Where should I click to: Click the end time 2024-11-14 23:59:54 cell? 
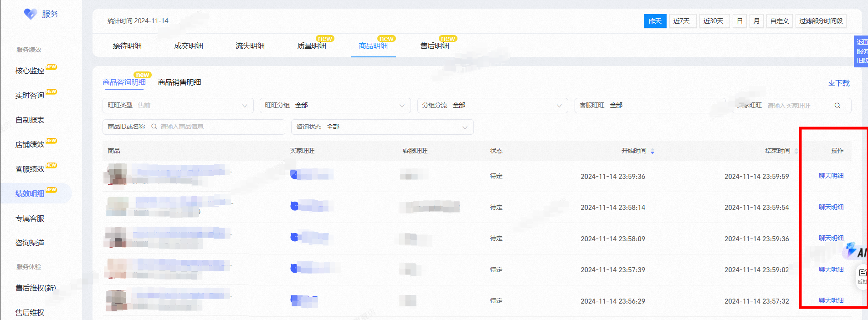757,208
